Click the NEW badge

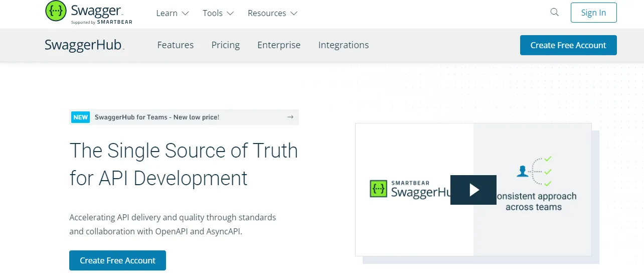[x=81, y=117]
